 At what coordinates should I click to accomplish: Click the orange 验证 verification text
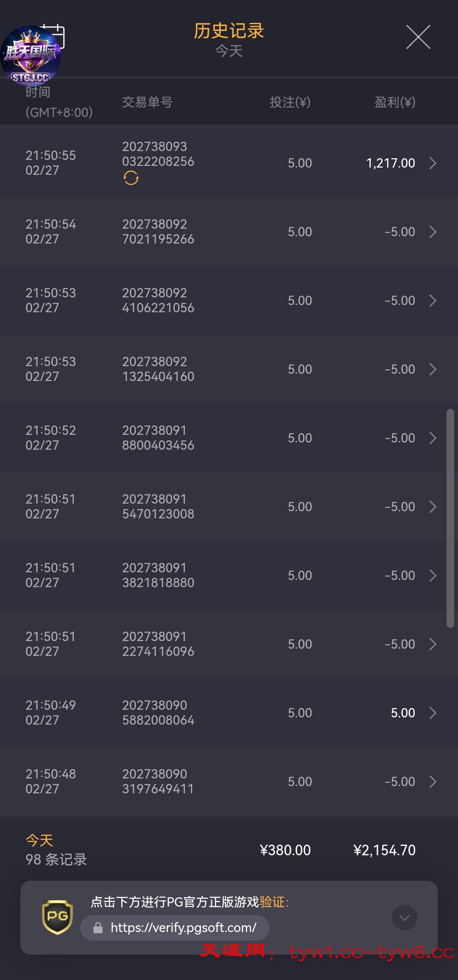point(272,902)
